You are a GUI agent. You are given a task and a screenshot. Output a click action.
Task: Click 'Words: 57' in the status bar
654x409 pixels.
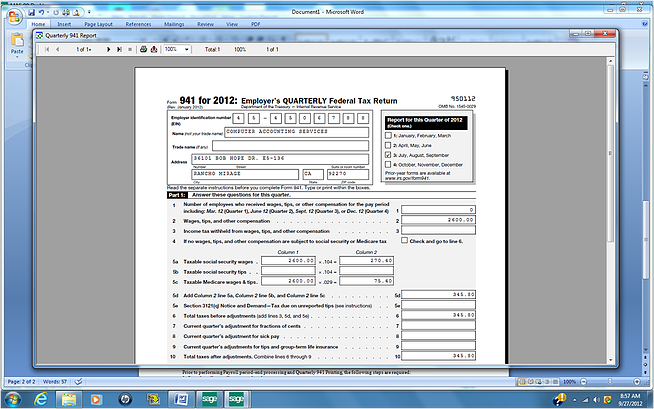point(55,381)
